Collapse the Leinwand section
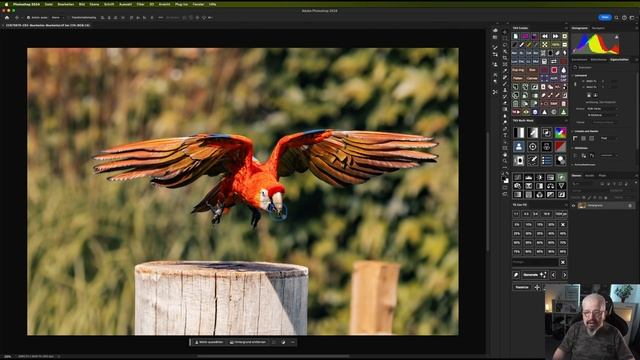640x360 pixels. 573,76
